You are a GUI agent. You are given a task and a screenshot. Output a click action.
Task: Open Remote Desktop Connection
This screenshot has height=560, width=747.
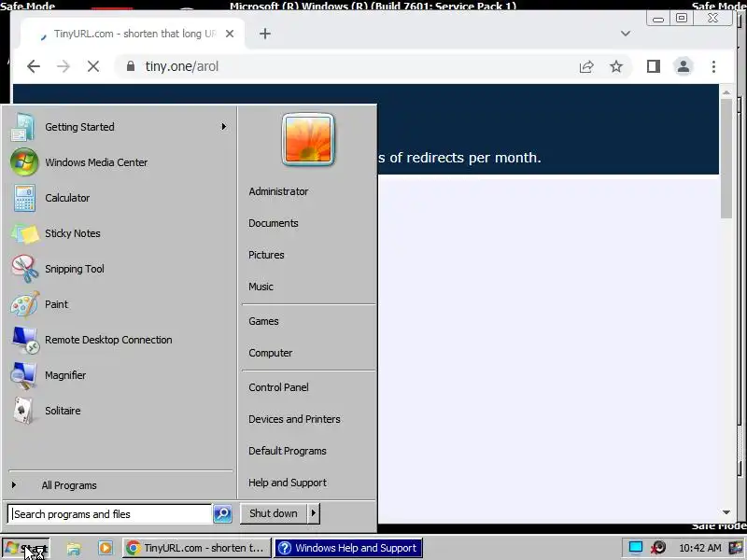pos(120,340)
